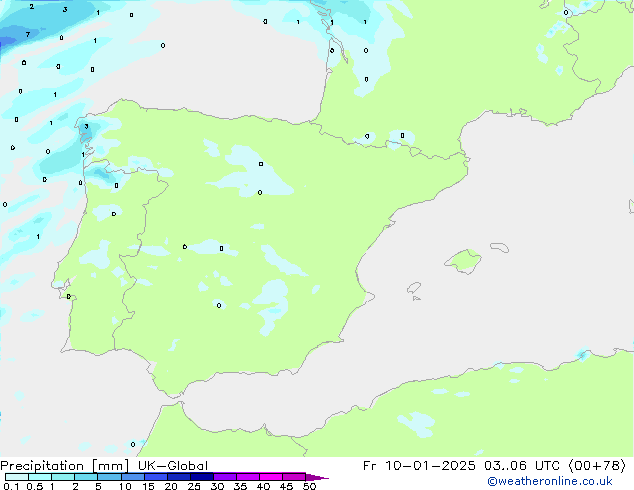Click the 1–2 mm legend color swatch
Image resolution: width=634 pixels, height=490 pixels.
pyautogui.click(x=63, y=477)
